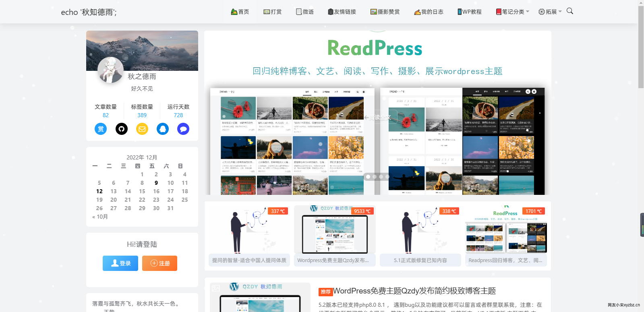The height and width of the screenshot is (312, 644).
Task: Click the 秋之德雨 profile avatar
Action: tap(110, 70)
